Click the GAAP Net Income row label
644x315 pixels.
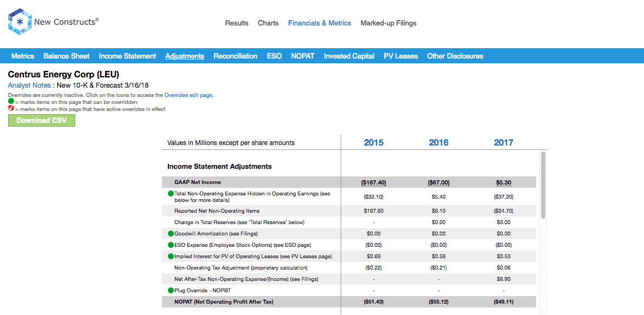pyautogui.click(x=199, y=182)
